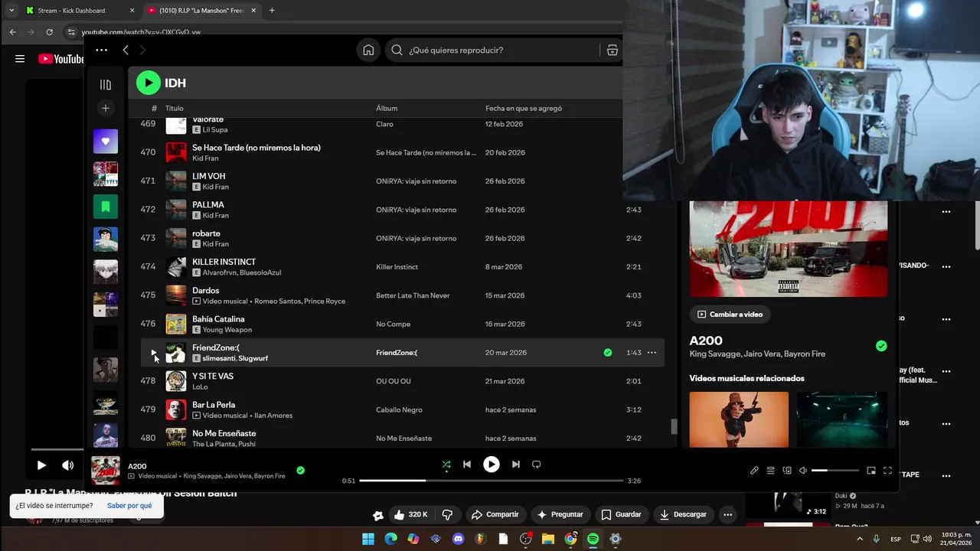Image resolution: width=980 pixels, height=551 pixels.
Task: Sort by Fecha en que se agregó header
Action: tap(524, 108)
